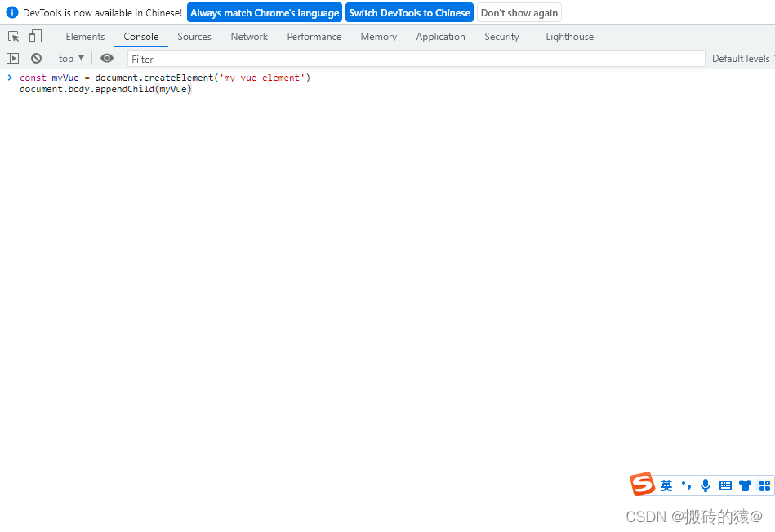Screen dimensions: 775x532
Task: Toggle Sogou English/Chinese mode character
Action: pos(666,485)
